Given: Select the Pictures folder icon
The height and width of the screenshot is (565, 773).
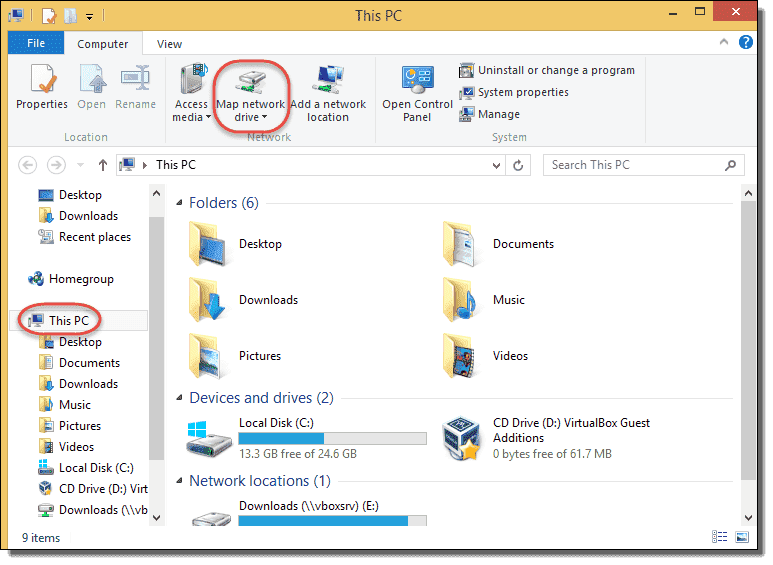Looking at the screenshot, I should click(x=206, y=356).
